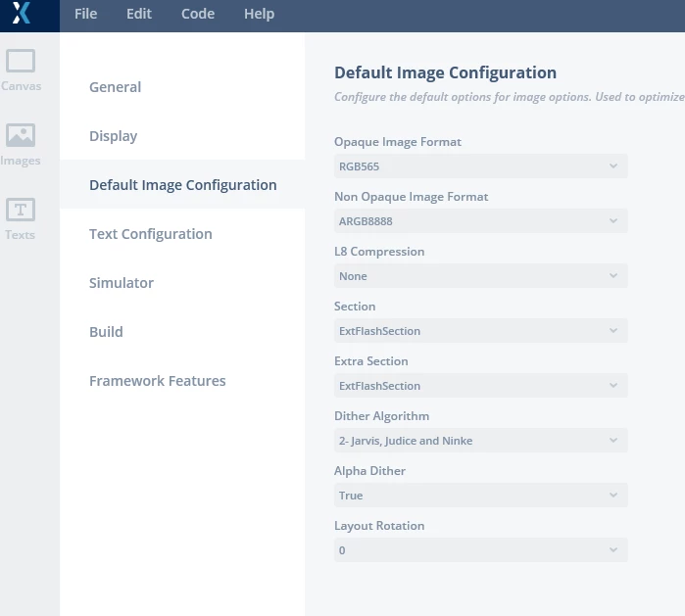Expand the Opaque Image Format dropdown

(480, 166)
